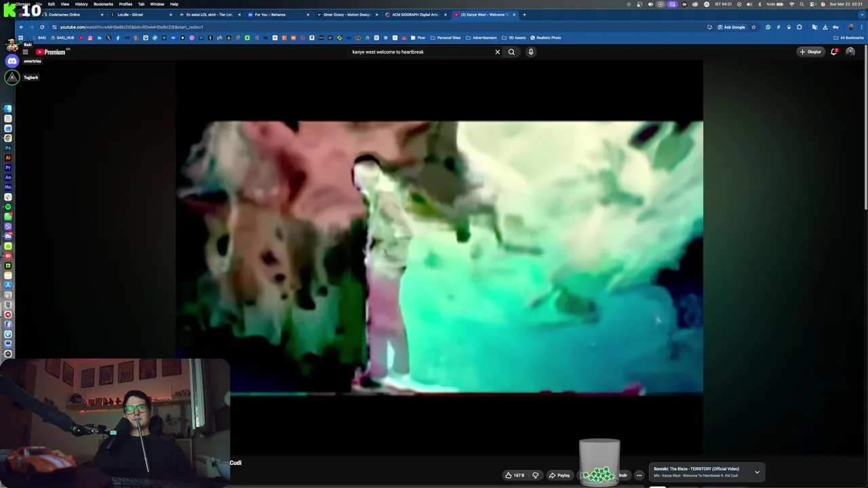Open YouTube notifications bell
The width and height of the screenshot is (868, 488).
click(834, 52)
